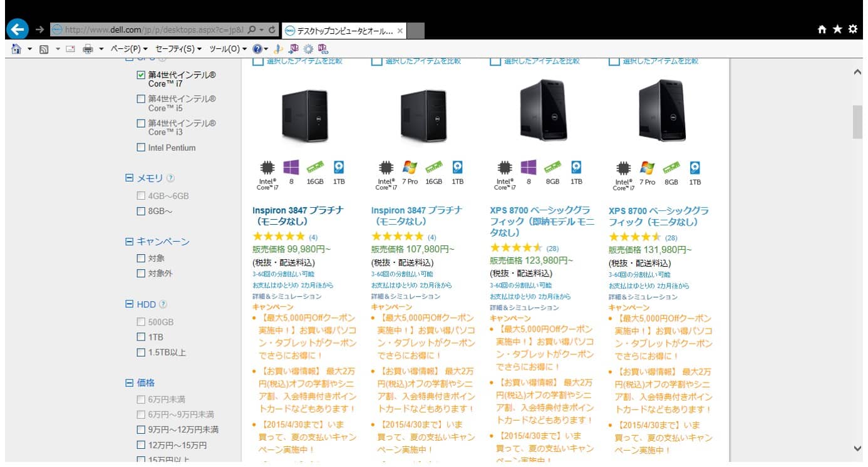Check the 第4世代インテル Core i3 filter
The image size is (868, 467).
141,123
